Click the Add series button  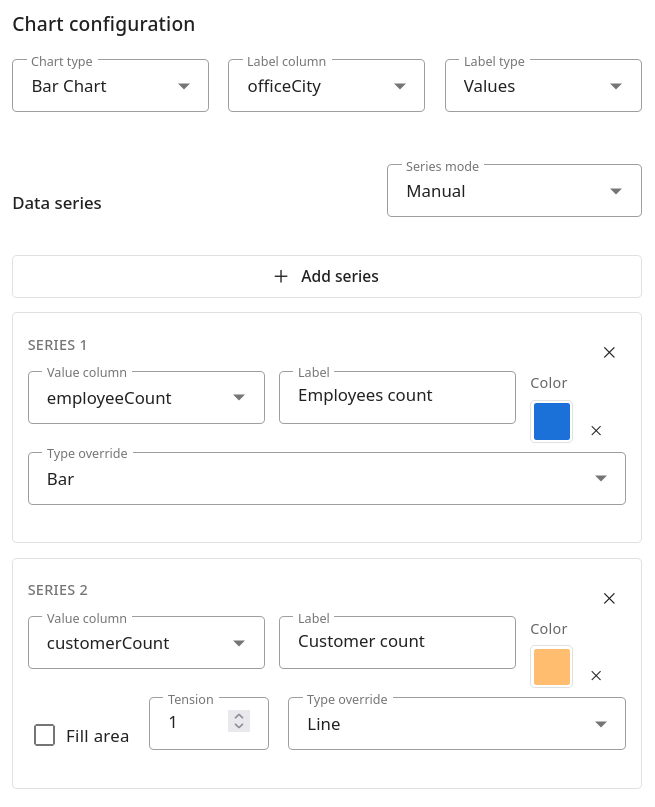pos(327,276)
